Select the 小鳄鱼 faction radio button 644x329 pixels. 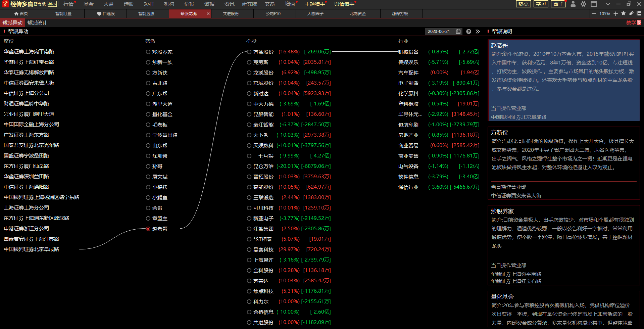coord(148,198)
